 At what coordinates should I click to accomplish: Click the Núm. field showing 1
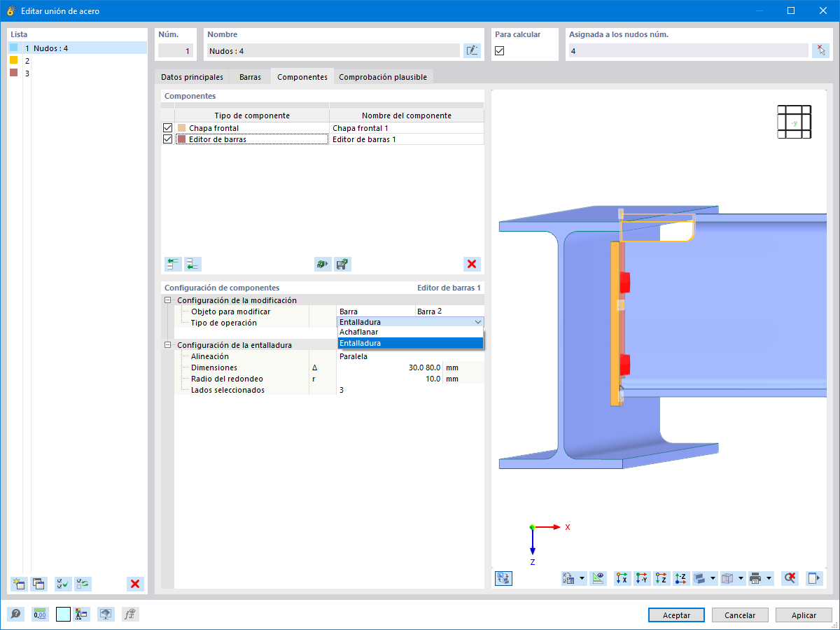pyautogui.click(x=175, y=50)
